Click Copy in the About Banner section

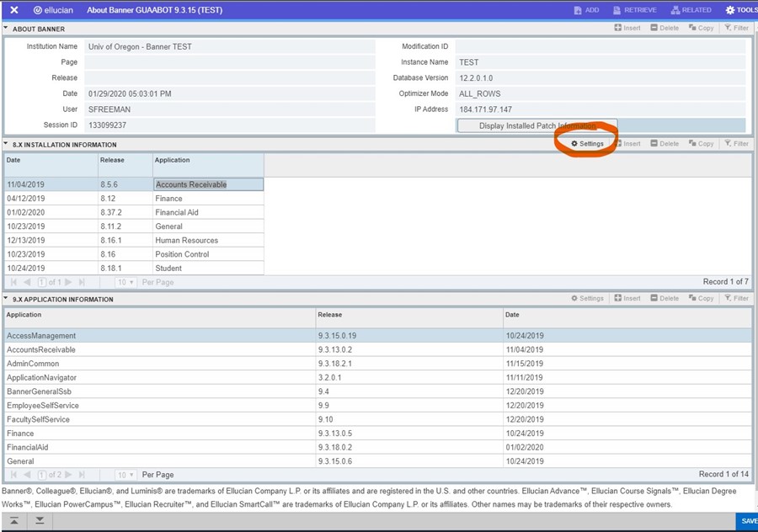702,28
